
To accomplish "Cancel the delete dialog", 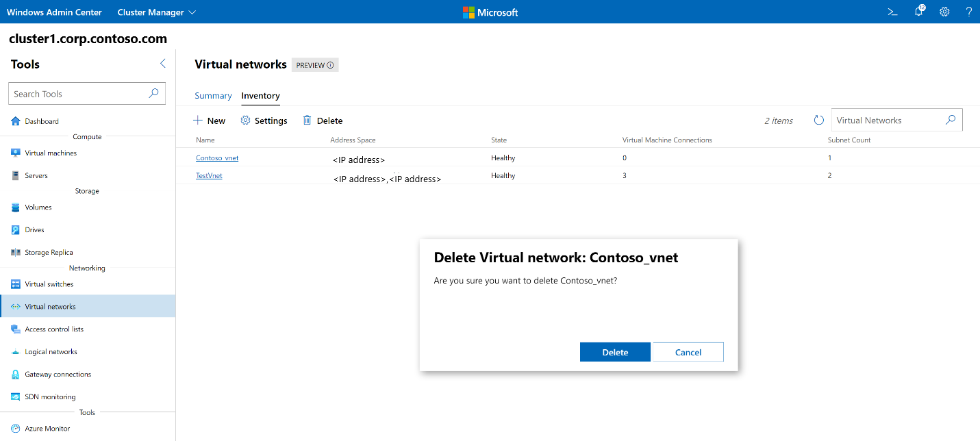I will point(688,351).
